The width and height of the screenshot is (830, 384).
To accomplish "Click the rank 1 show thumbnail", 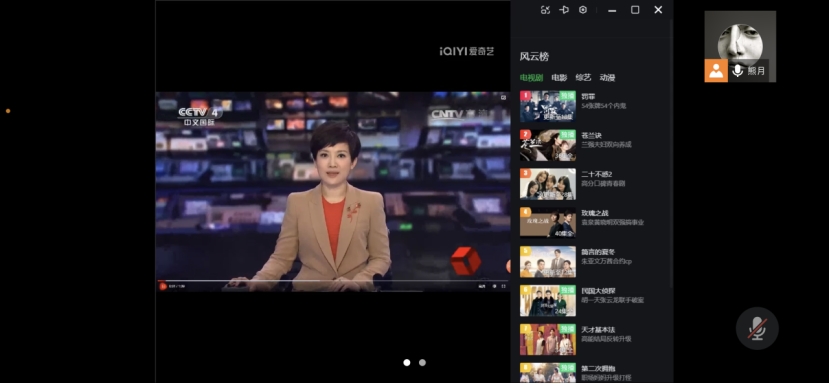I will tap(547, 106).
